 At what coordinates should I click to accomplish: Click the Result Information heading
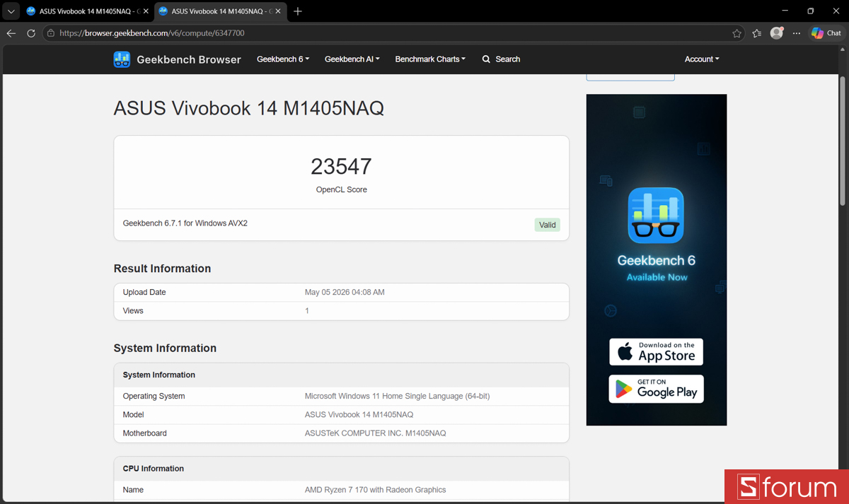[x=162, y=269]
